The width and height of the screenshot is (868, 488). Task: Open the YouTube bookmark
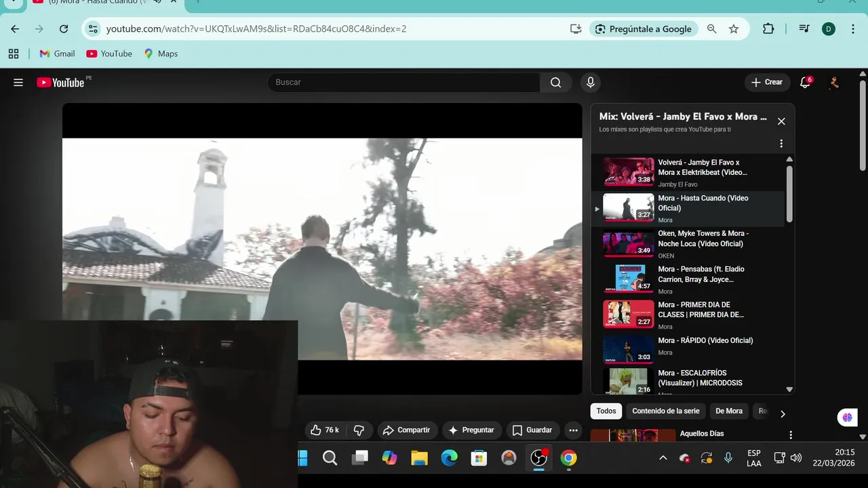pos(109,54)
